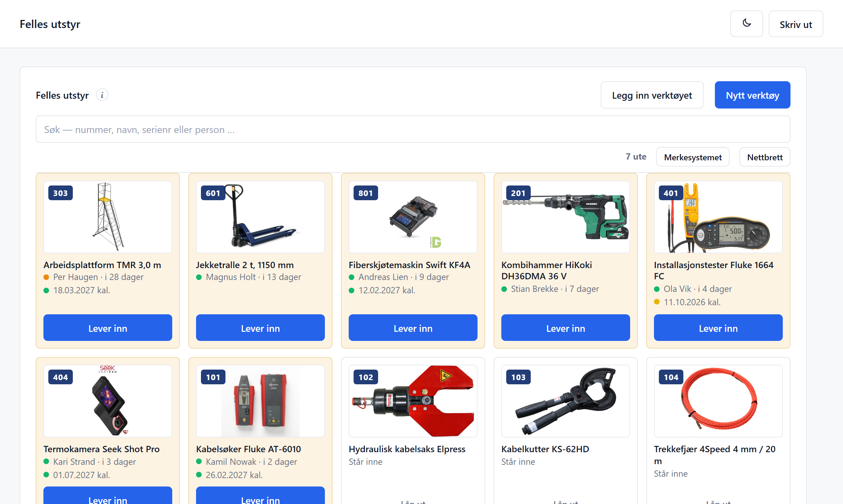Return Termokamera Seek with Lever inn
Image resolution: width=843 pixels, height=504 pixels.
point(108,496)
